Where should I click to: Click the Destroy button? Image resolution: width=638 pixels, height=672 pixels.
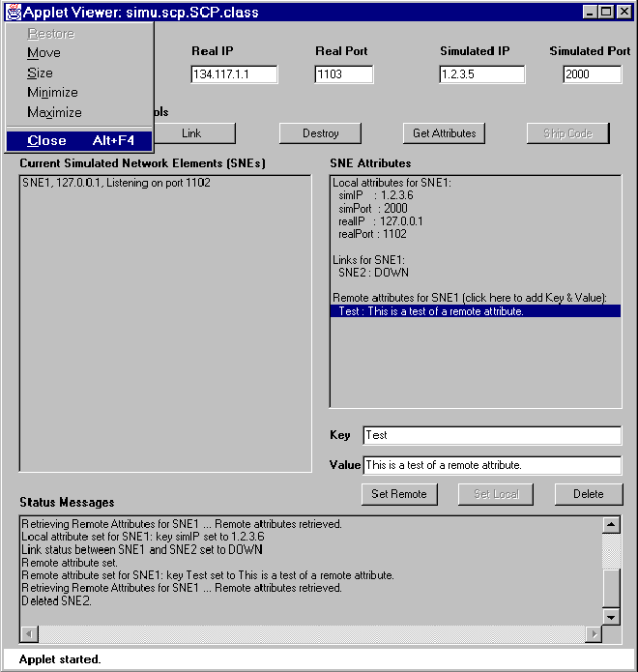[321, 133]
